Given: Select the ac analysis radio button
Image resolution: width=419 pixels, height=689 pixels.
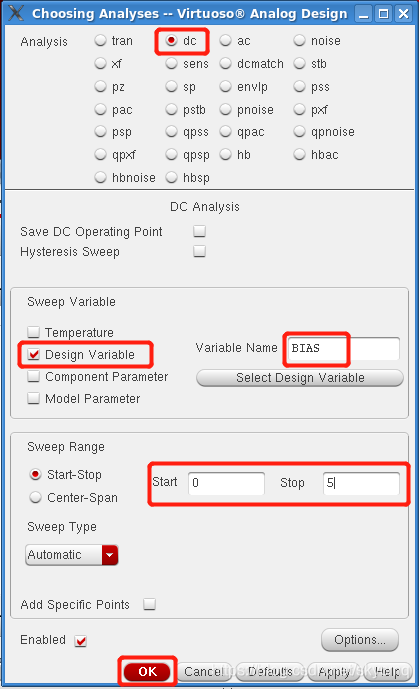Looking at the screenshot, I should (x=225, y=40).
